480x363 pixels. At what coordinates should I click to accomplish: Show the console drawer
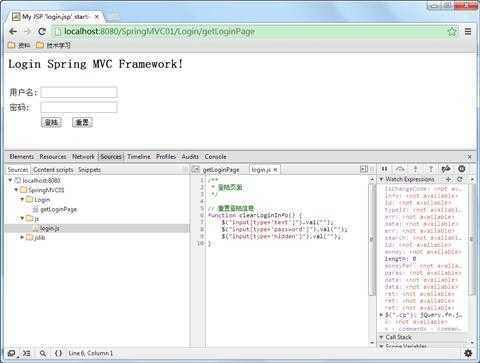pos(27,353)
